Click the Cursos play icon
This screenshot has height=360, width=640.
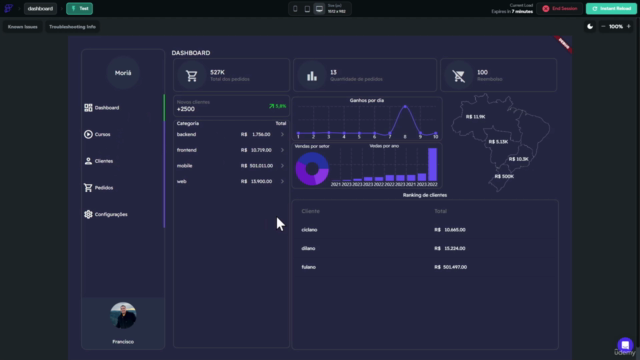coord(88,134)
